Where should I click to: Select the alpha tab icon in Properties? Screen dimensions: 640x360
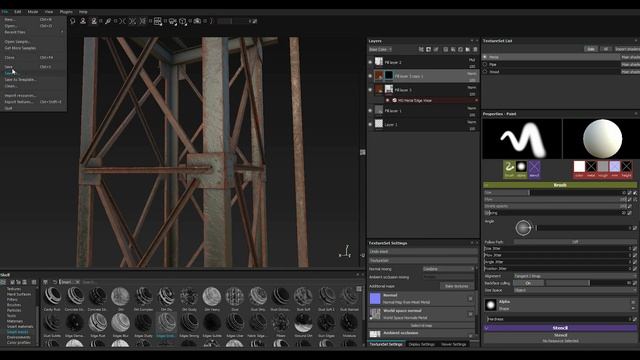point(521,169)
